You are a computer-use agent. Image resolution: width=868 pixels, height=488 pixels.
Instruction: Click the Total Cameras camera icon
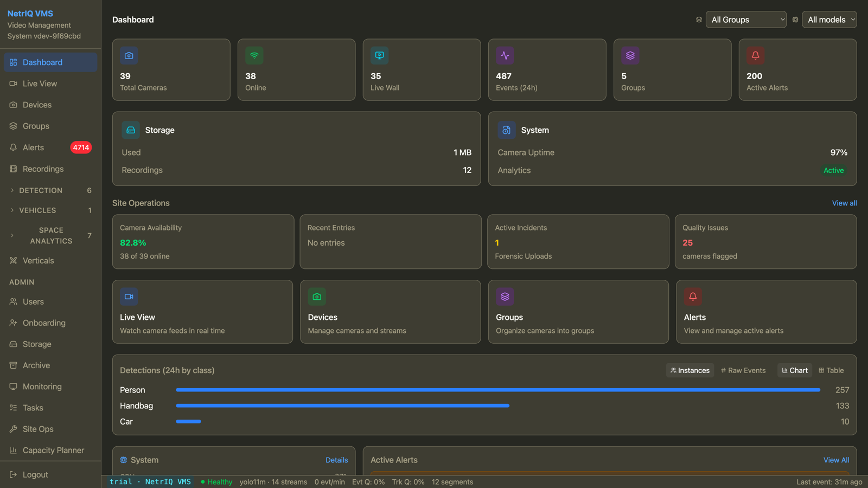[x=129, y=55]
